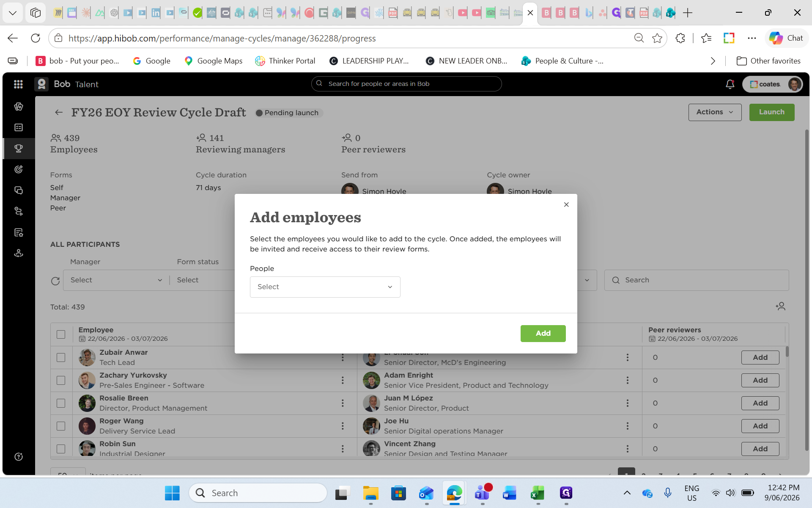Open the workflow sidebar icon
812x508 pixels.
[x=19, y=211]
